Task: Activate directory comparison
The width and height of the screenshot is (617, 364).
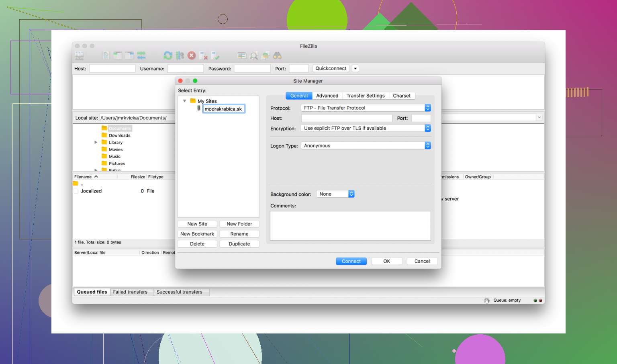Action: tap(241, 55)
